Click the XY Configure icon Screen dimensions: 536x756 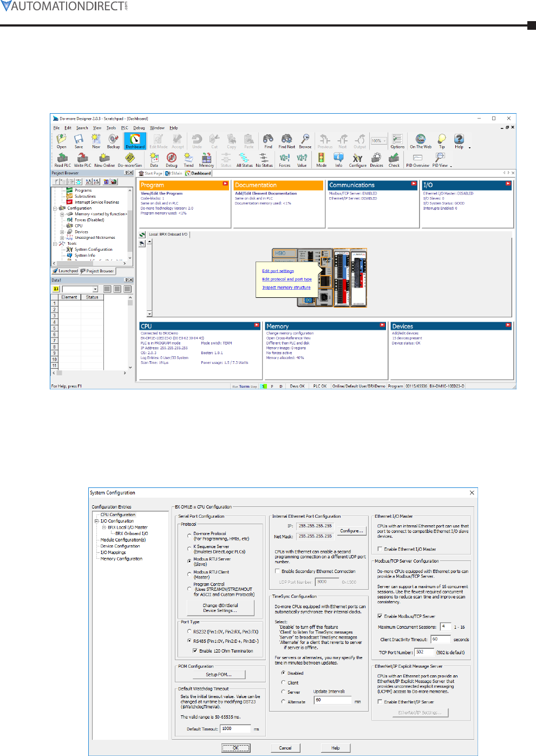(x=357, y=160)
